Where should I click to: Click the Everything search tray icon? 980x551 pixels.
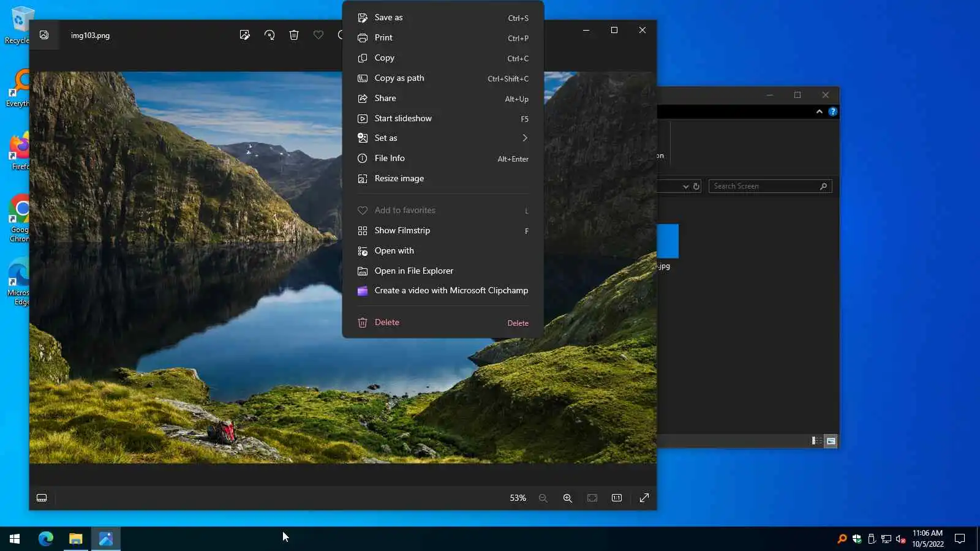point(842,539)
